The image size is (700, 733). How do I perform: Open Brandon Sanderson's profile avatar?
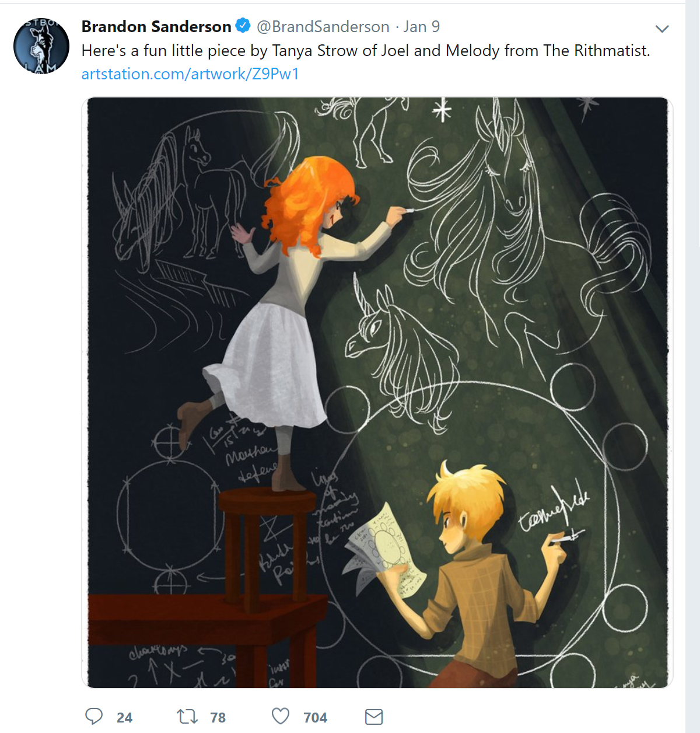coord(41,46)
